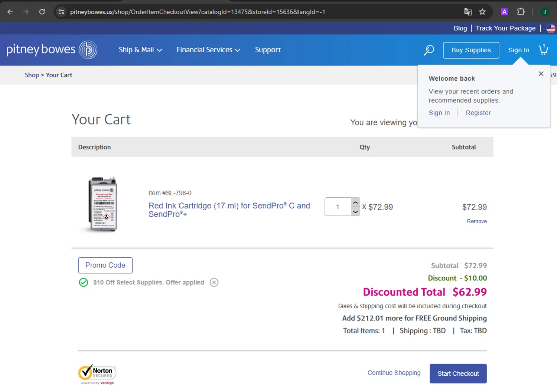Click the Qty column header

click(x=365, y=147)
